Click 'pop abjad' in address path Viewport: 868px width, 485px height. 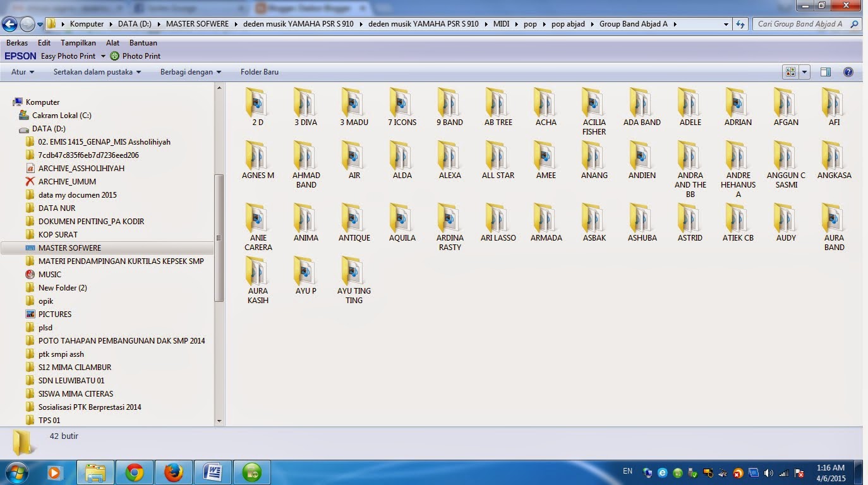(568, 24)
